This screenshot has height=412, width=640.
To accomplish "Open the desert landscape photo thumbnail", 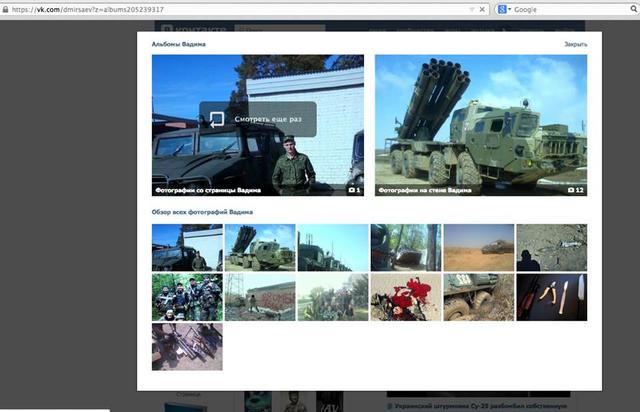I will click(478, 247).
